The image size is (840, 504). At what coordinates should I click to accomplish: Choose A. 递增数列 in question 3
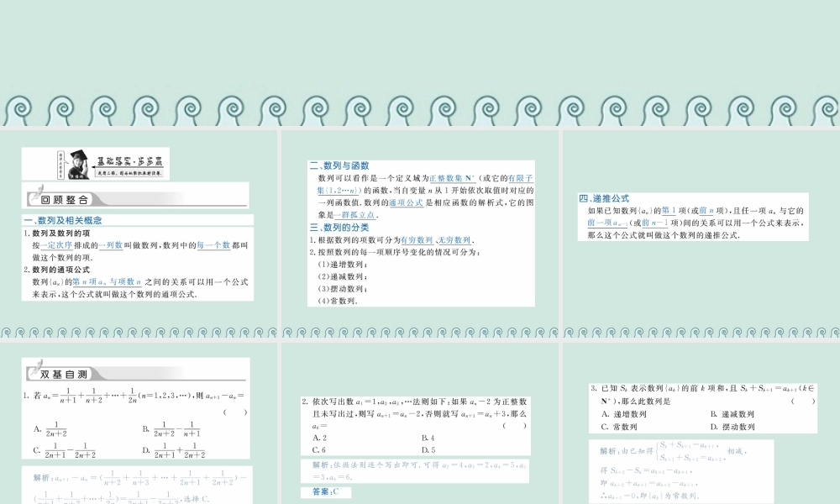point(624,415)
